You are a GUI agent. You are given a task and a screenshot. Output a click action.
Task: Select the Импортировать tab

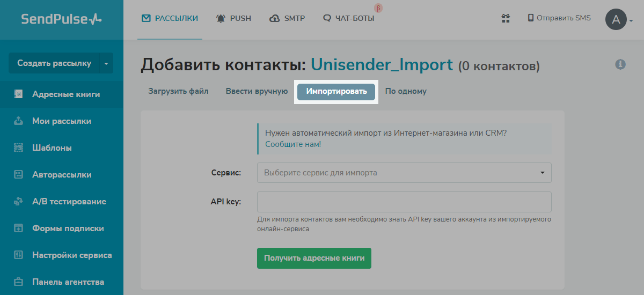click(336, 91)
